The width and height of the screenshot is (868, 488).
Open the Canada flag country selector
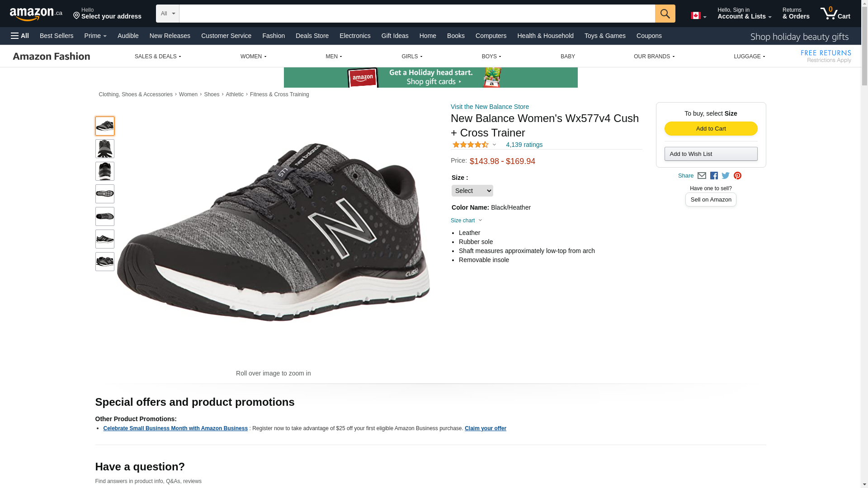point(698,16)
